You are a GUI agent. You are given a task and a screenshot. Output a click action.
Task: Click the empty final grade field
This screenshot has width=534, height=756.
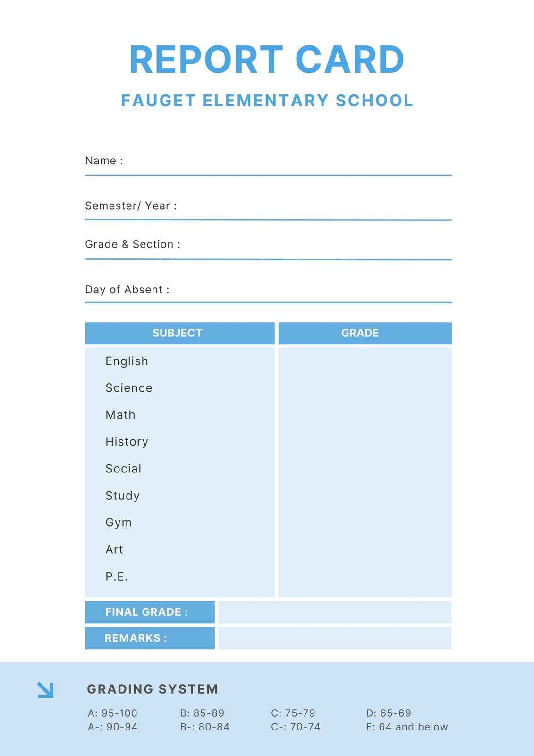[x=335, y=612]
